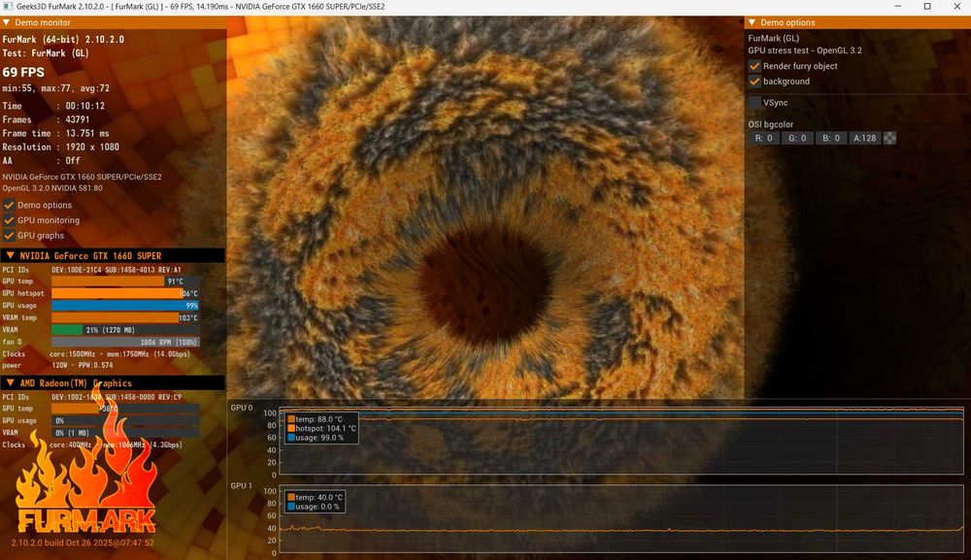Click the B: 0 color field
971x560 pixels.
coord(831,138)
